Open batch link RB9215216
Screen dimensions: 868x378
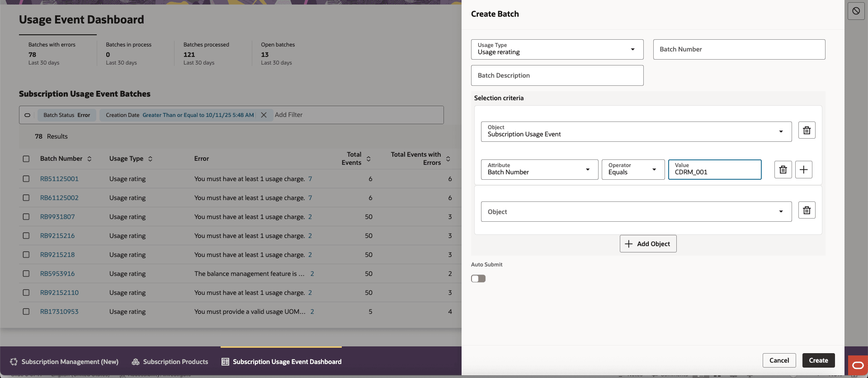(57, 236)
